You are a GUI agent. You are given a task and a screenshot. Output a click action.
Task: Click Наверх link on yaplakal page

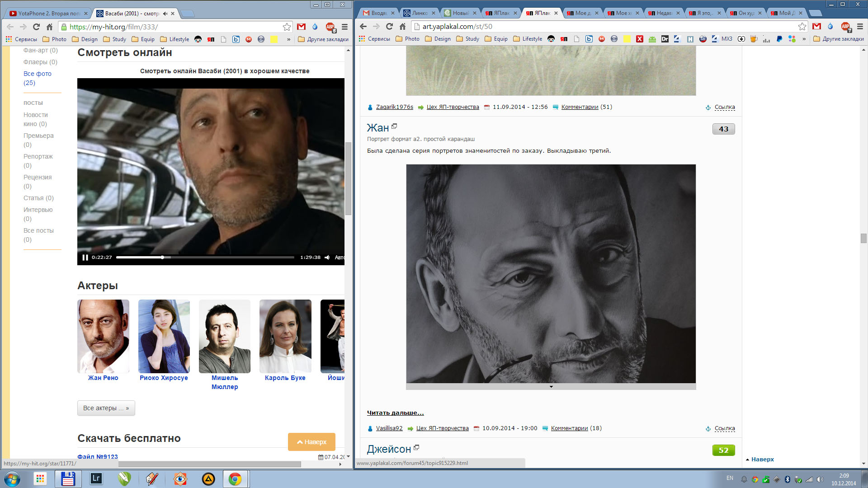[763, 459]
